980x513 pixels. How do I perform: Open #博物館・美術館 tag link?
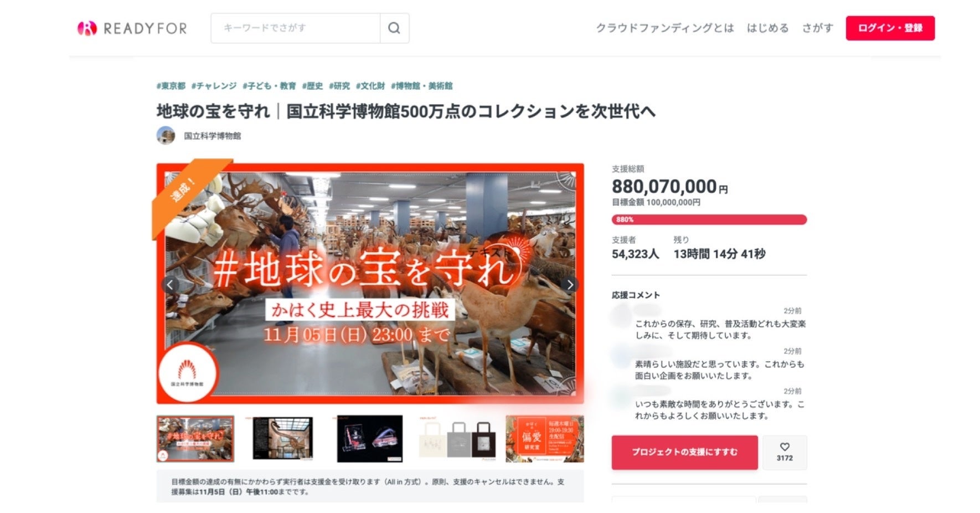[422, 86]
